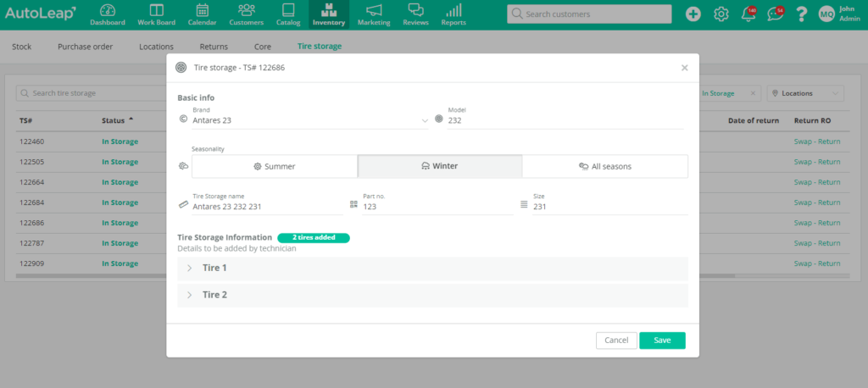Select Summer seasonality option
This screenshot has height=388, width=868.
[x=275, y=166]
